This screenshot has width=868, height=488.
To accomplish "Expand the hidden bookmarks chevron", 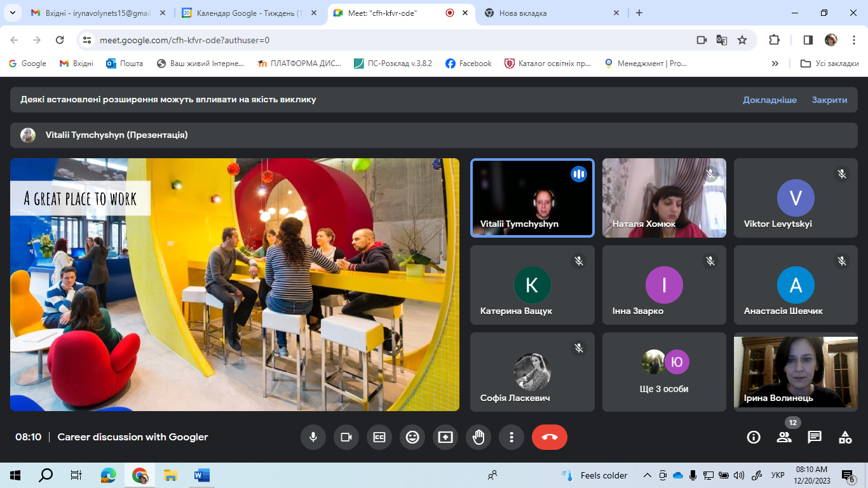I will 775,64.
